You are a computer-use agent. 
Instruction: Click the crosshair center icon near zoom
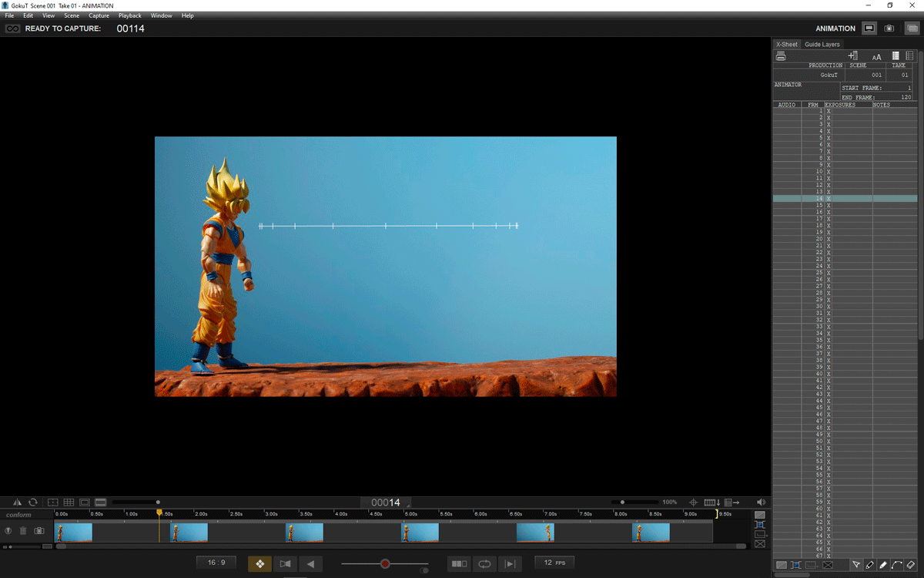(693, 502)
